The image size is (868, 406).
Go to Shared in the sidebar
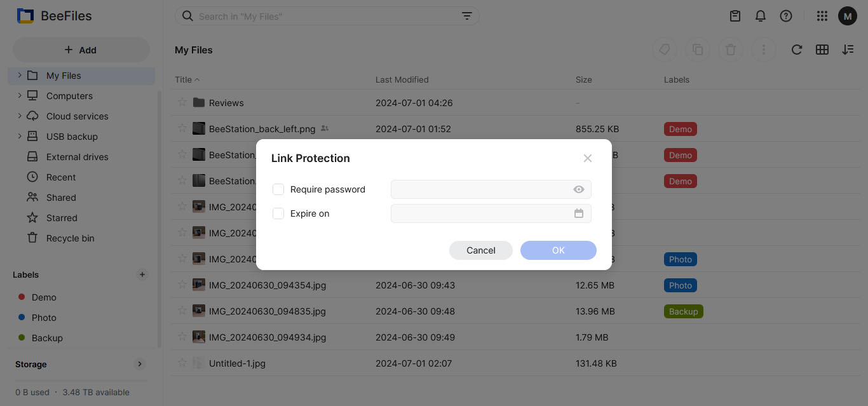click(x=61, y=198)
